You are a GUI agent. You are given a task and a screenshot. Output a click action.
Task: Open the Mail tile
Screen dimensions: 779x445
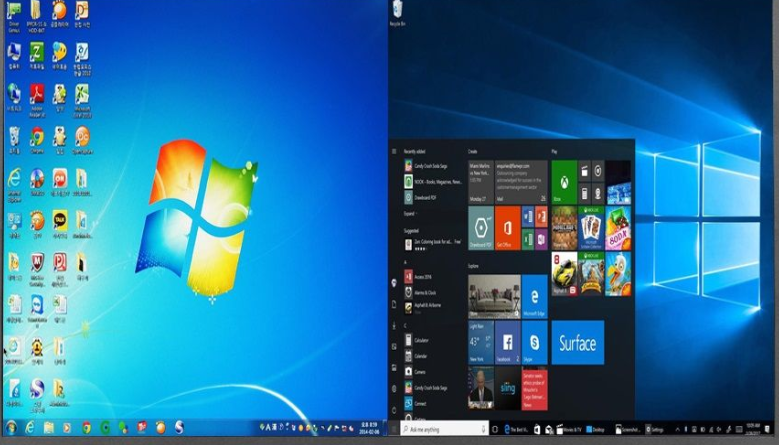[x=521, y=182]
